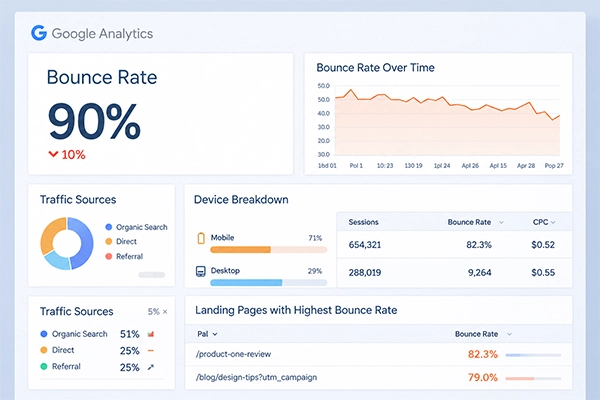Click the bounce rate line chart area
The width and height of the screenshot is (600, 400).
click(447, 122)
